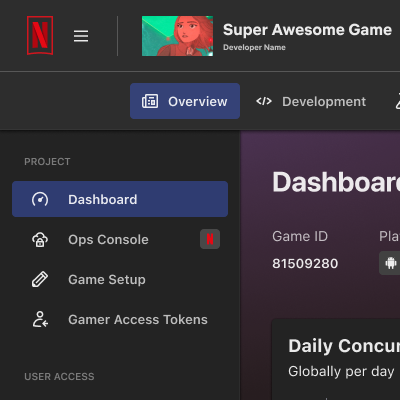Image resolution: width=400 pixels, height=400 pixels.
Task: Open the hamburger menu
Action: click(81, 36)
